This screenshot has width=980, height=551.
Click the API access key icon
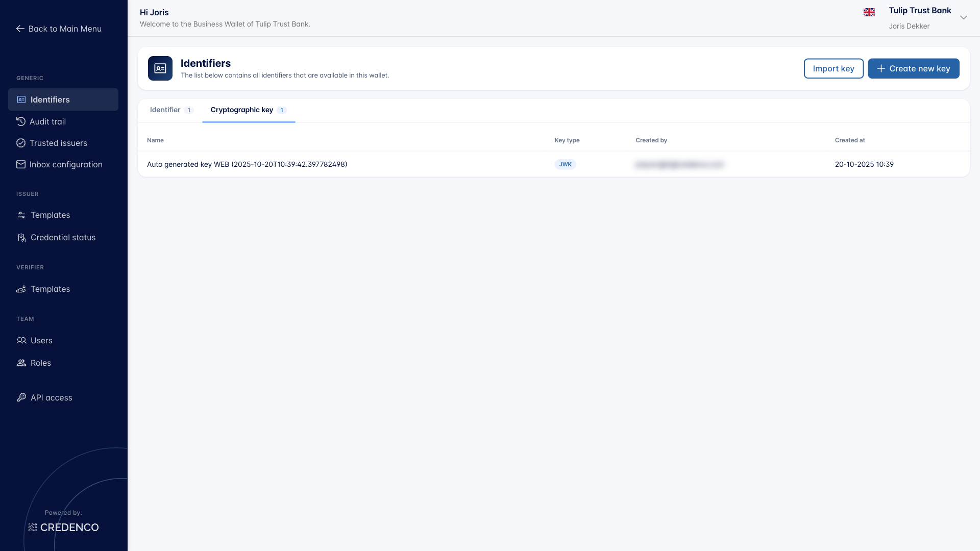coord(21,398)
